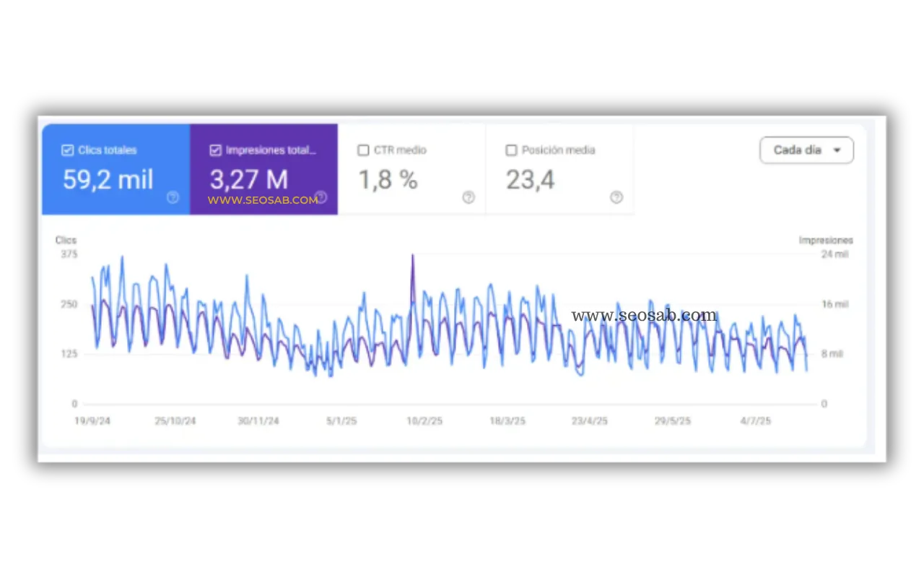Image resolution: width=924 pixels, height=578 pixels.
Task: Uncheck the Clics totales checkbox
Action: (x=67, y=150)
